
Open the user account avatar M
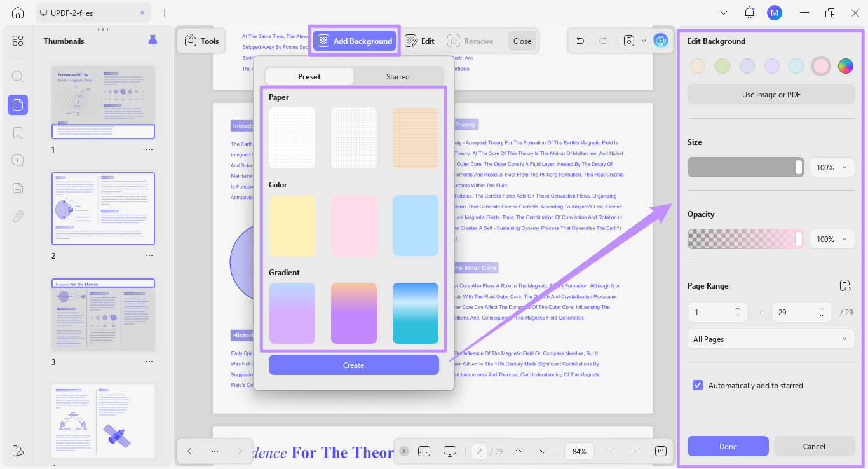[x=774, y=13]
